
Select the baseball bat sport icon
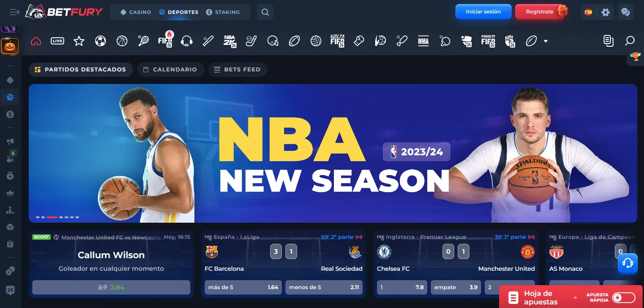pos(208,41)
